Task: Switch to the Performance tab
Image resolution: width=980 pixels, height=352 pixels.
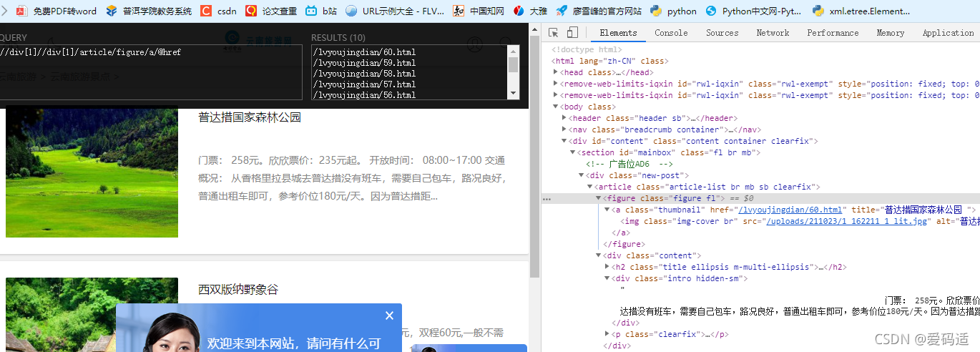Action: 833,33
